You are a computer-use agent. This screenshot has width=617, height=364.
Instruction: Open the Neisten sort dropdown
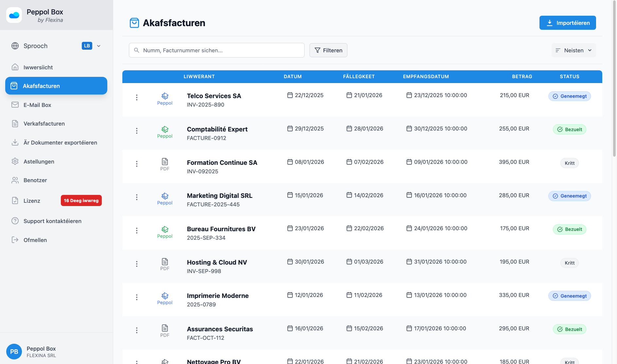click(x=573, y=50)
